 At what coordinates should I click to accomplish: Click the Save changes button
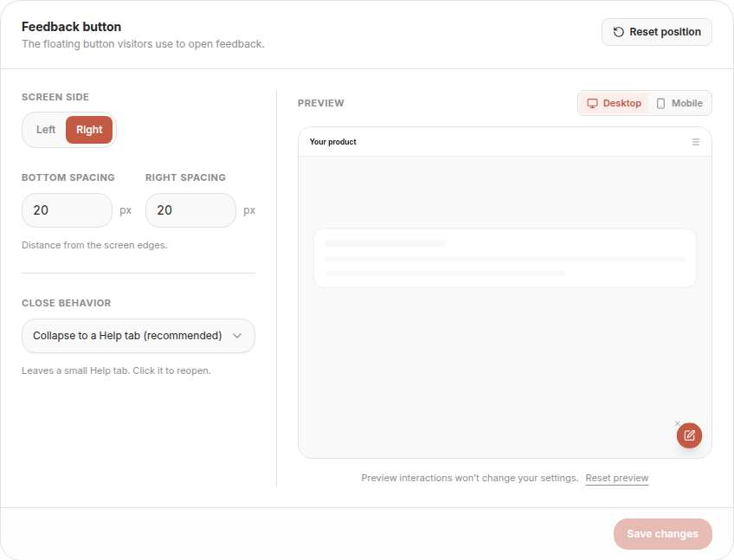663,534
